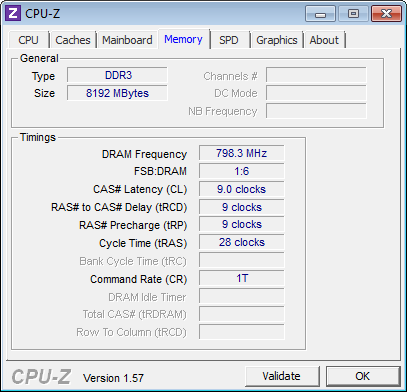Screen dimensions: 407x392
Task: Click the Command Rate 1T field
Action: 242,278
